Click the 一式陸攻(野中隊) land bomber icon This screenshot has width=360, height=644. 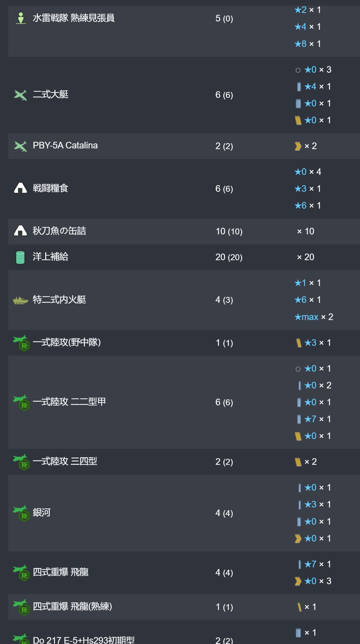click(x=21, y=343)
